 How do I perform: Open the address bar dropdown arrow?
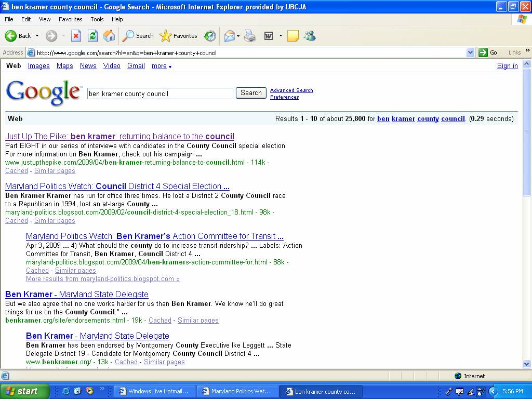pos(470,52)
